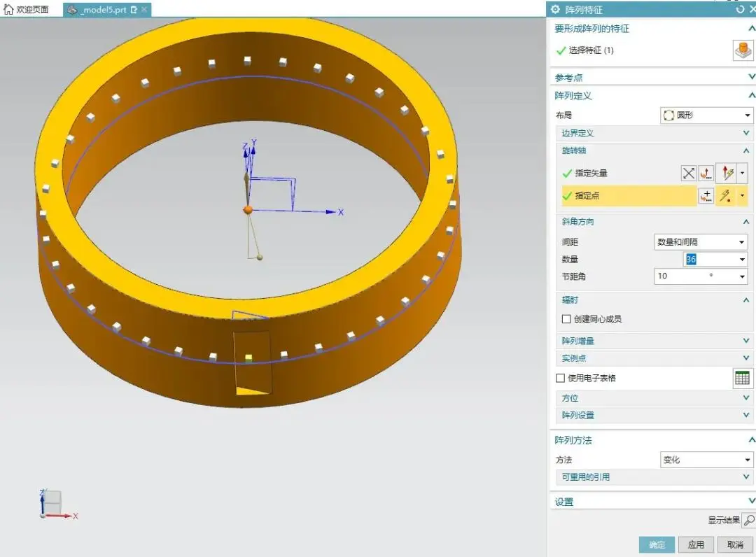This screenshot has height=557, width=756.
Task: Click the Cancel button (取消)
Action: pyautogui.click(x=735, y=544)
